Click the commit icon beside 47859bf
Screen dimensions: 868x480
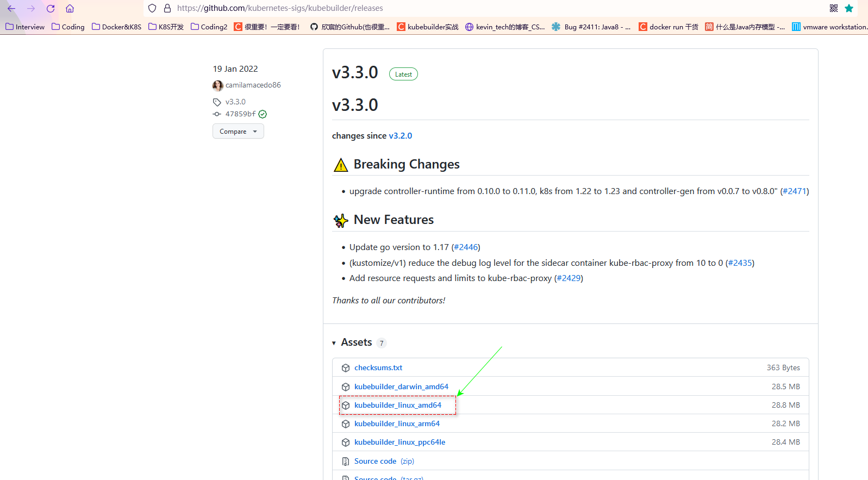[217, 114]
